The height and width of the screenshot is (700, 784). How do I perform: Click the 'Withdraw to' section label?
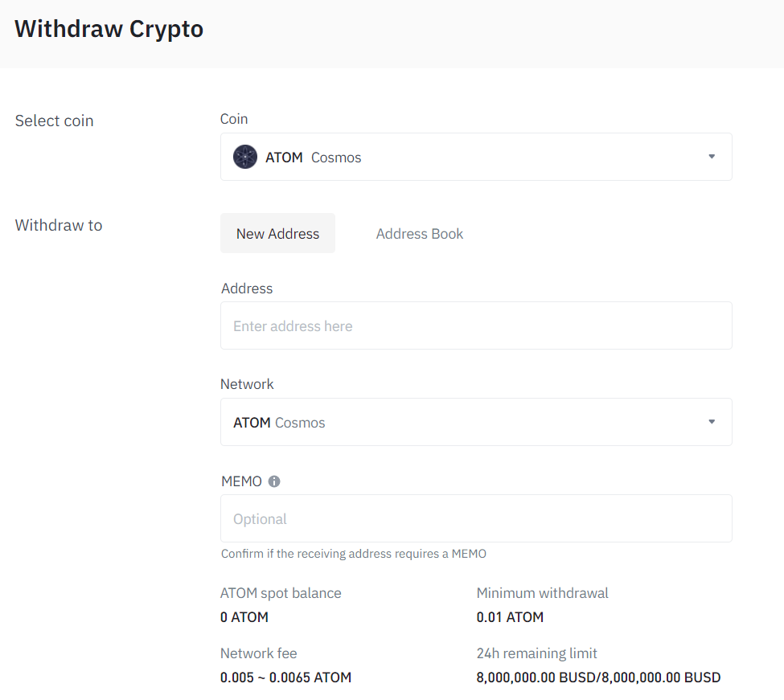pos(59,225)
